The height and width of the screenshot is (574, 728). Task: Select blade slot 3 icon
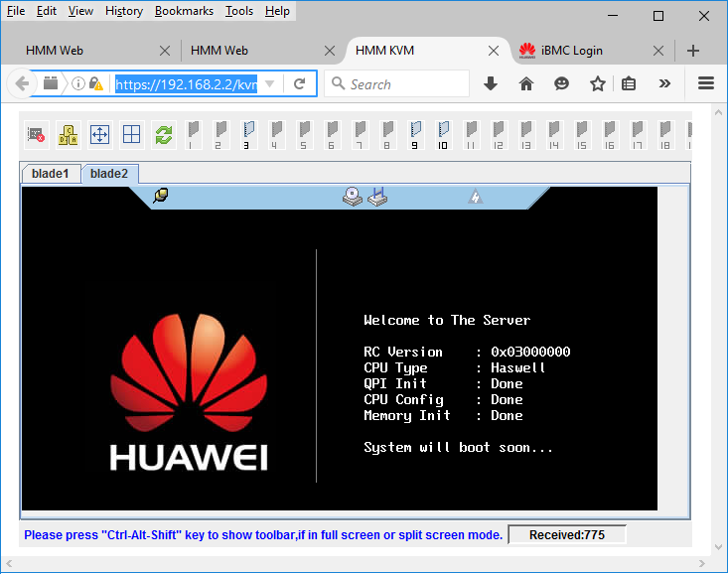coord(249,135)
